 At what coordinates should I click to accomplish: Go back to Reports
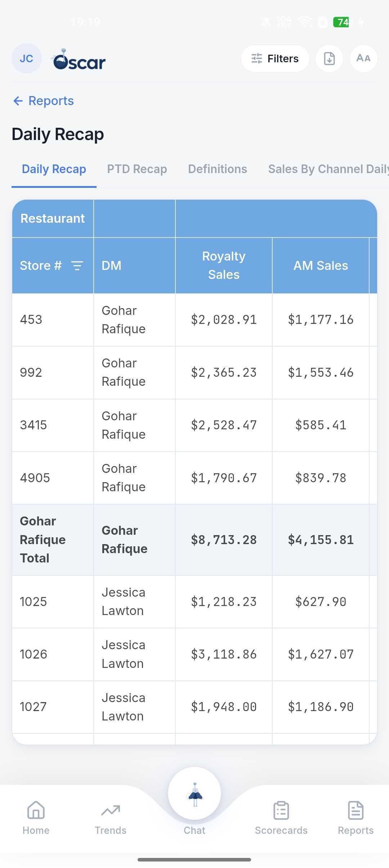click(43, 101)
